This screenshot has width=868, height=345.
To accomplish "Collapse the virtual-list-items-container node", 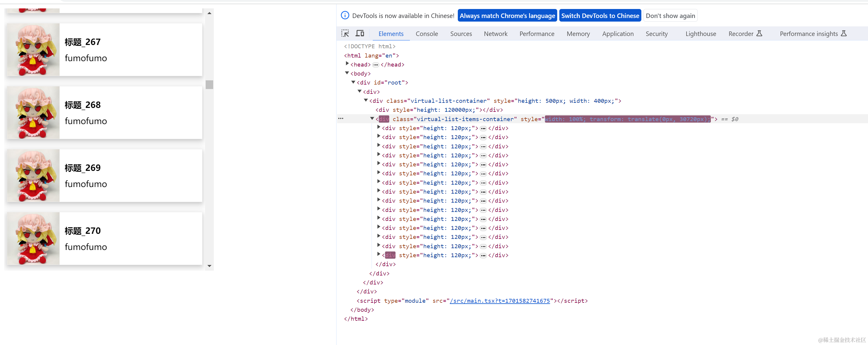I will point(372,118).
